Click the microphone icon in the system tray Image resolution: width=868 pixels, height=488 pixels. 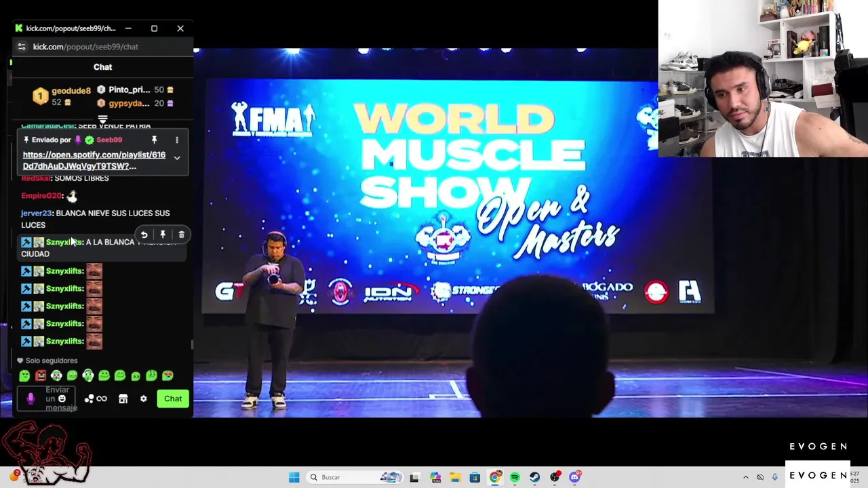coord(774,477)
